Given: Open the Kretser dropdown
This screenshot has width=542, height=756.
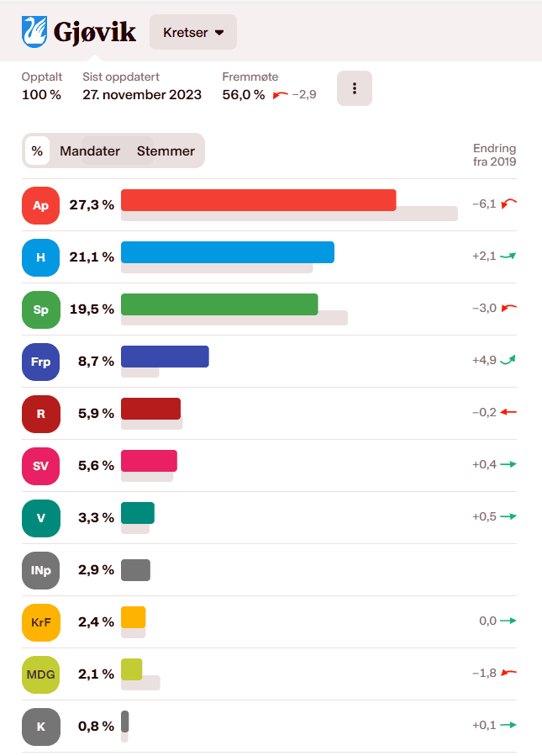Looking at the screenshot, I should [x=193, y=32].
